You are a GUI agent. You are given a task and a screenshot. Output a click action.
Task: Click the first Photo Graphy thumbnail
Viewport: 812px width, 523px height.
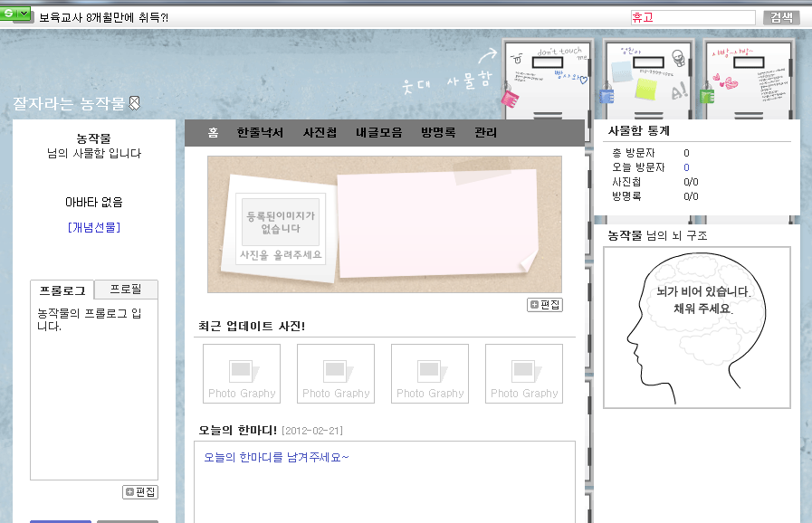[242, 374]
